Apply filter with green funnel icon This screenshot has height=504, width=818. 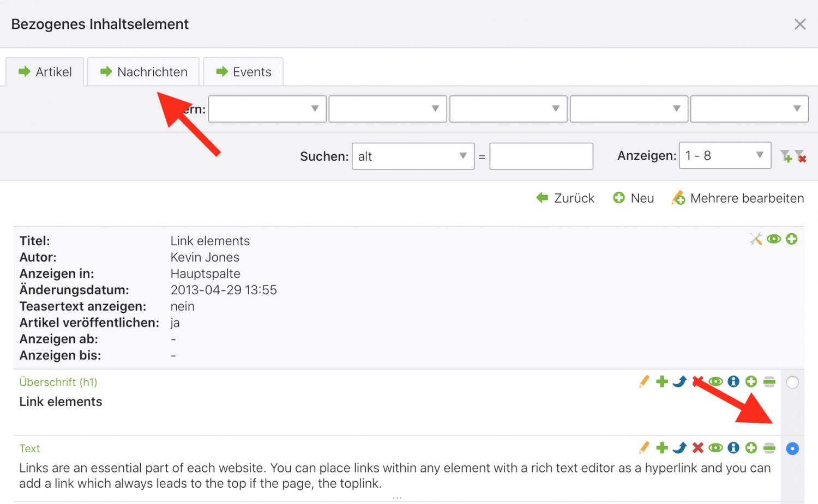[x=786, y=156]
